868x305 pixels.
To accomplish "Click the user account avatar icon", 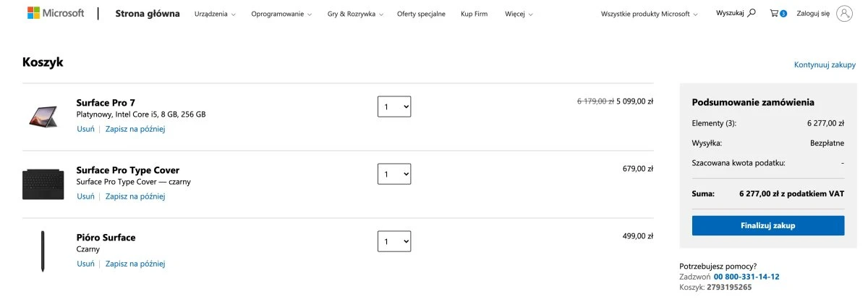I will (x=844, y=13).
